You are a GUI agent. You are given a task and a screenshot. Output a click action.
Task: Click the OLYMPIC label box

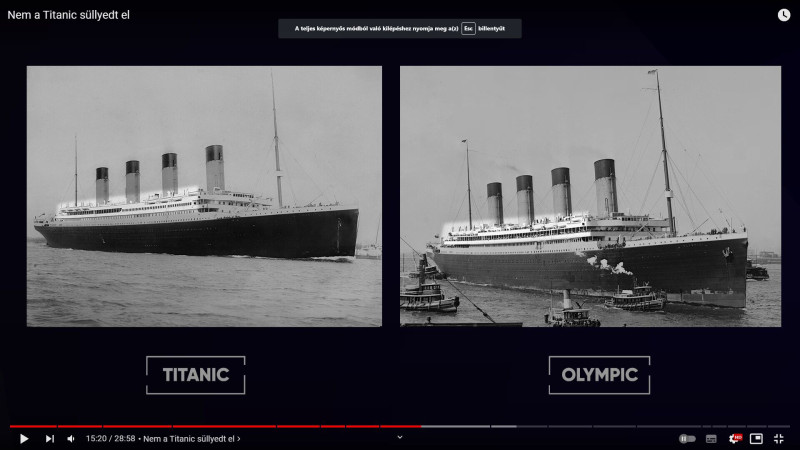point(599,375)
